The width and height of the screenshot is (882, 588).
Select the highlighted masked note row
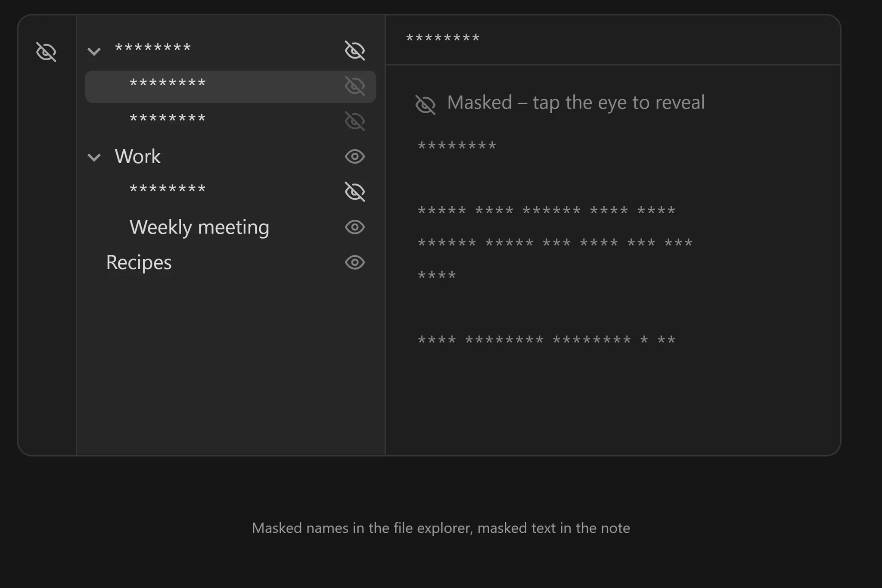230,87
